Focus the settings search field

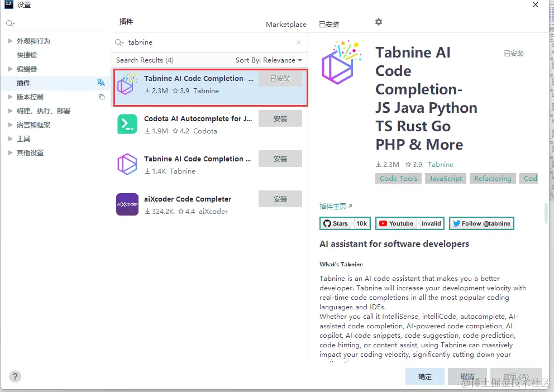(56, 23)
